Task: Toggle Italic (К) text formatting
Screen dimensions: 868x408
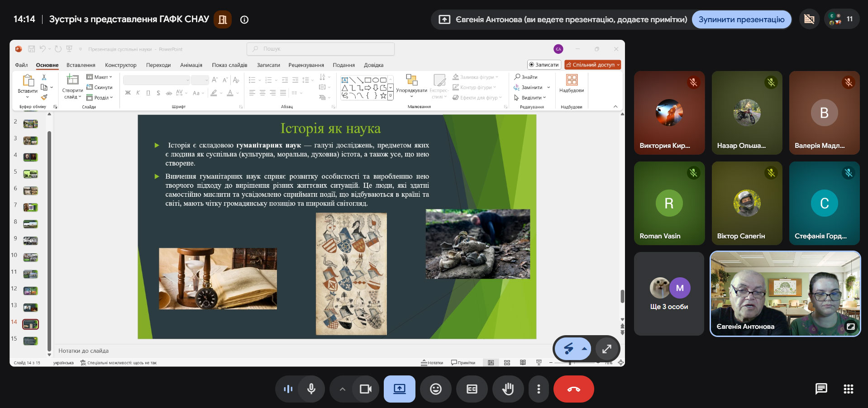Action: click(138, 93)
